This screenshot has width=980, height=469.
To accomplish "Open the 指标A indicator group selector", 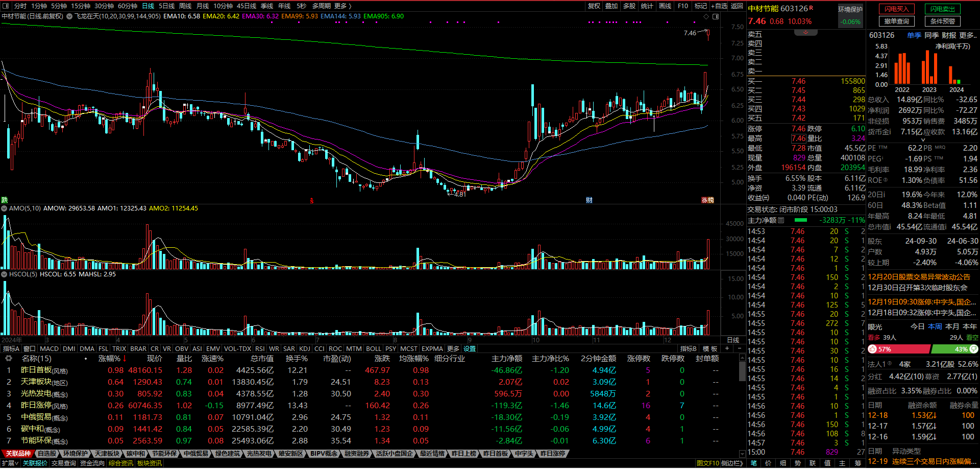I will 11,349.
